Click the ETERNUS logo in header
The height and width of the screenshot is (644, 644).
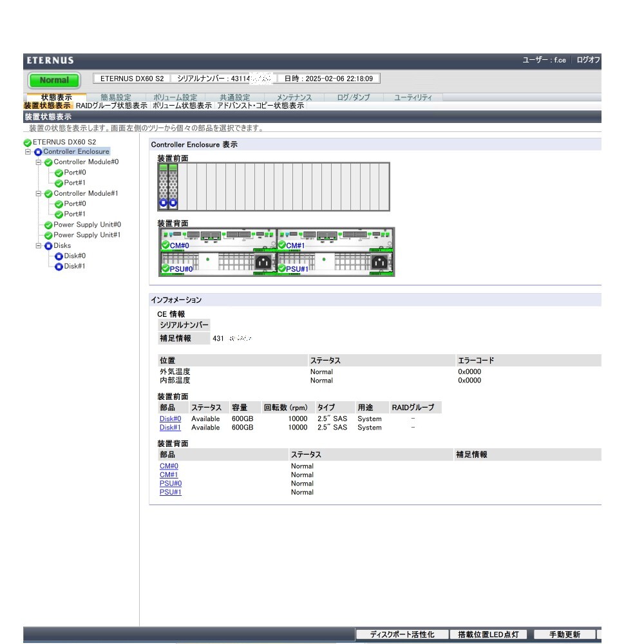point(50,61)
